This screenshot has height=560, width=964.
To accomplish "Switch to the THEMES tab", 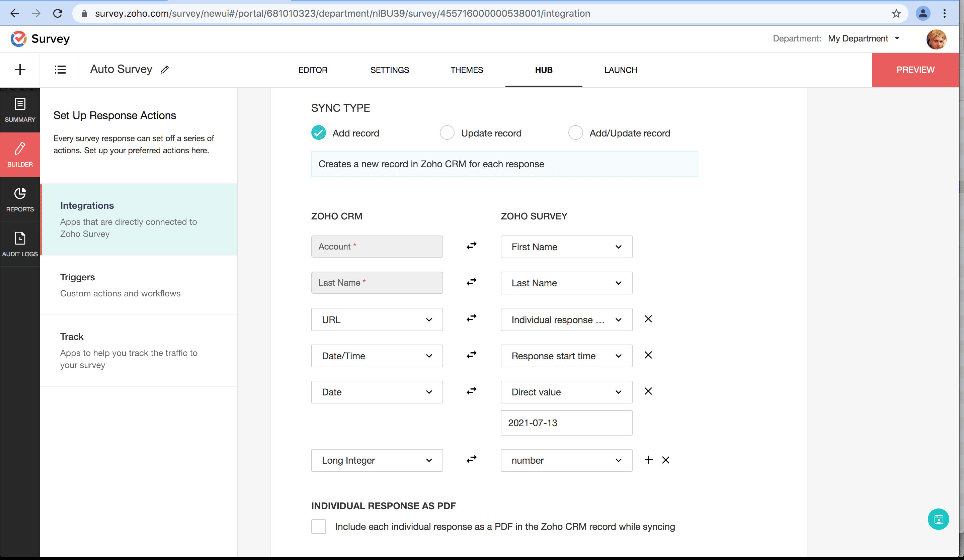I will [x=466, y=70].
